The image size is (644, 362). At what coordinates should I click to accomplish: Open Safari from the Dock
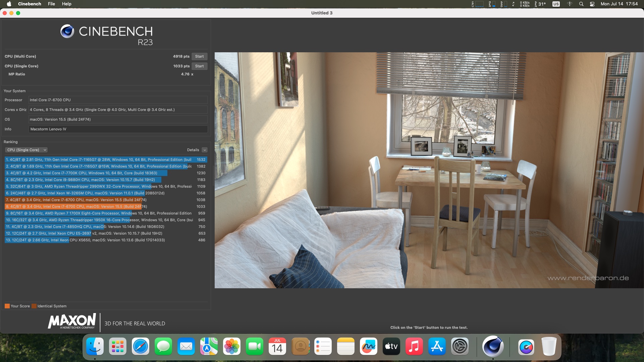pos(141,346)
